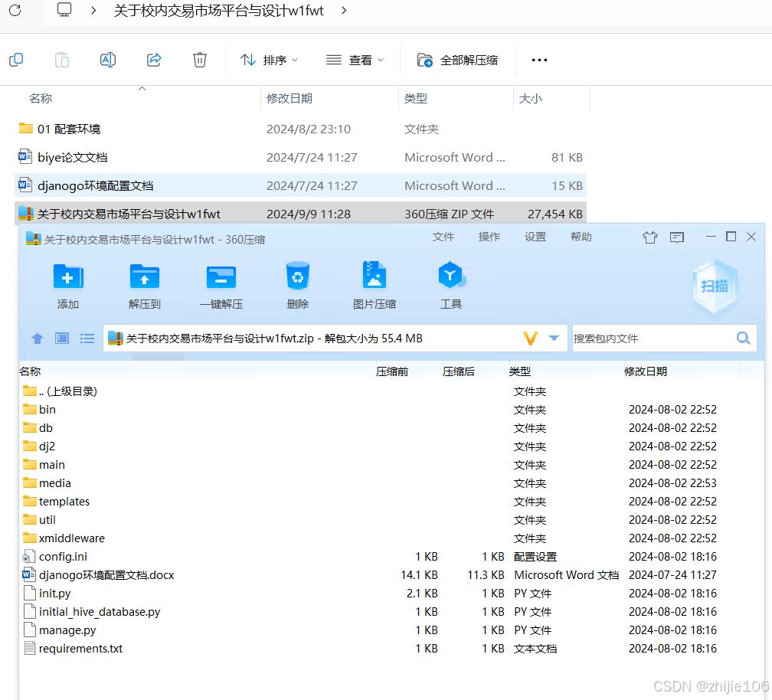772x700 pixels.
Task: Select the main folder in the archive
Action: pos(44,465)
